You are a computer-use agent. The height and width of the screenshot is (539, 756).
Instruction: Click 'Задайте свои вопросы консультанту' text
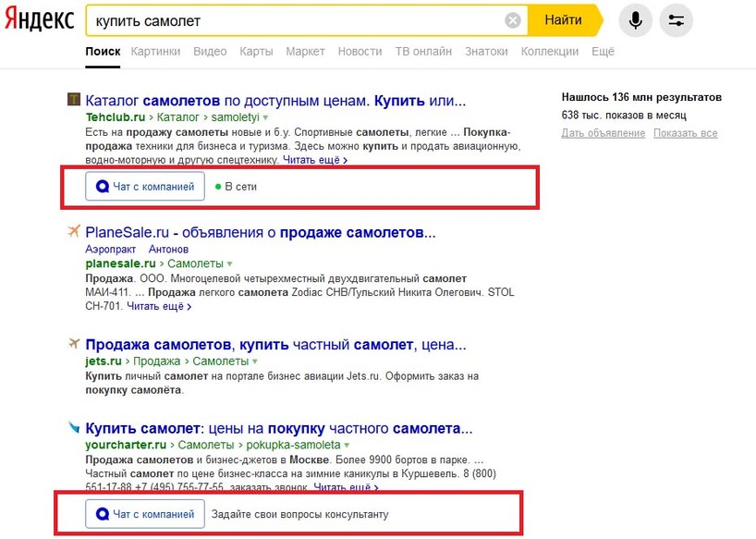tap(299, 514)
